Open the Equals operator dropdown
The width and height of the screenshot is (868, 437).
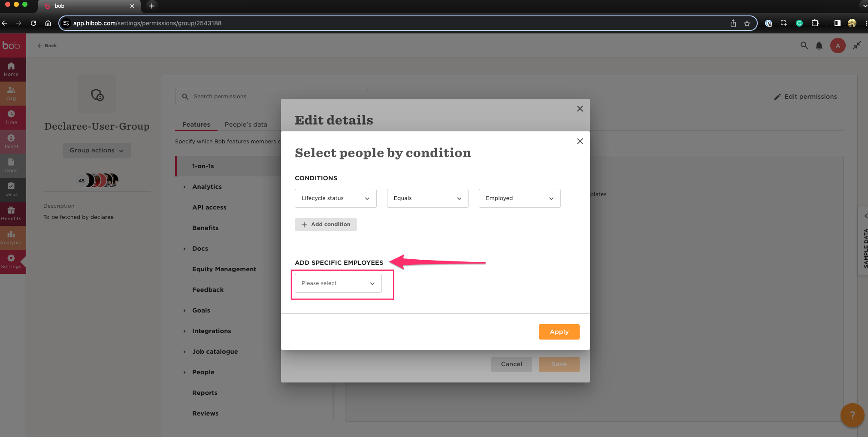click(427, 198)
